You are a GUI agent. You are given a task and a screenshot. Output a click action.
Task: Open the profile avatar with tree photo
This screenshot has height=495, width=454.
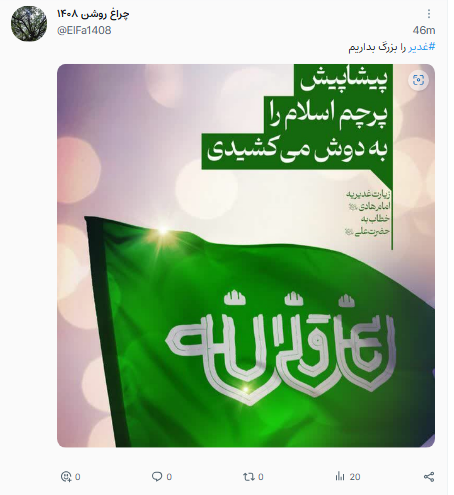pos(29,23)
